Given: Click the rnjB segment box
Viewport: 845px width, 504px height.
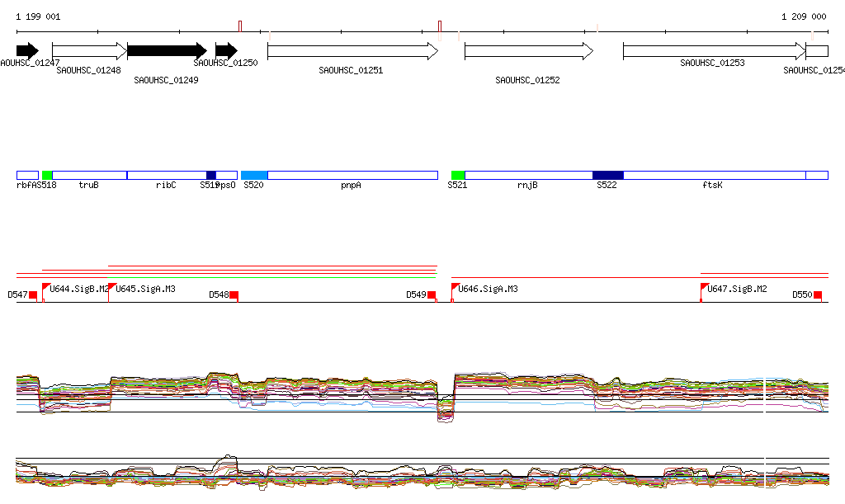Looking at the screenshot, I should 529,175.
